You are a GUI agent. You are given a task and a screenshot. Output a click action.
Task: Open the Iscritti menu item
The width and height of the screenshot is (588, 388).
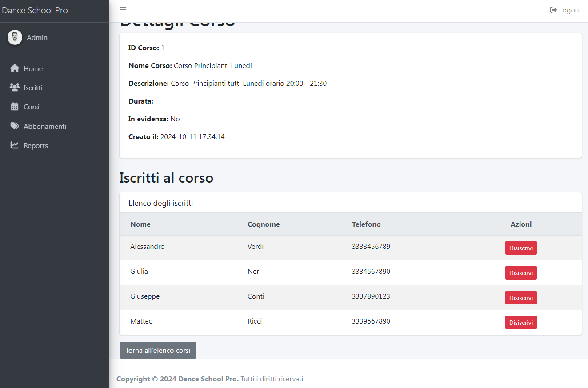coord(33,88)
